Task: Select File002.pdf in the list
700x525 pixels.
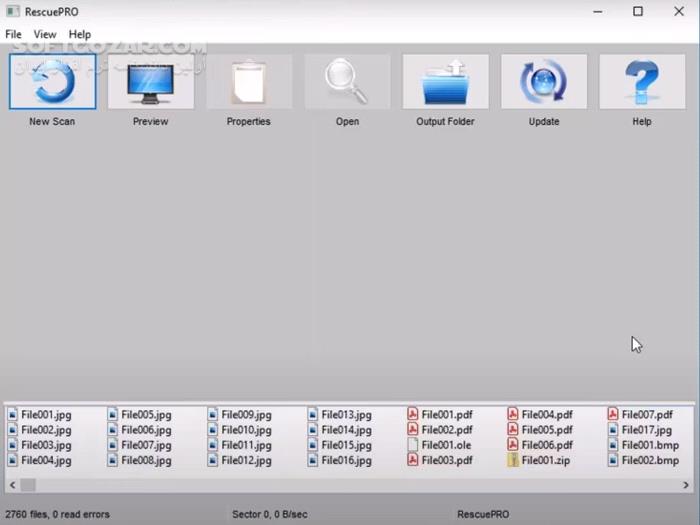Action: click(440, 430)
